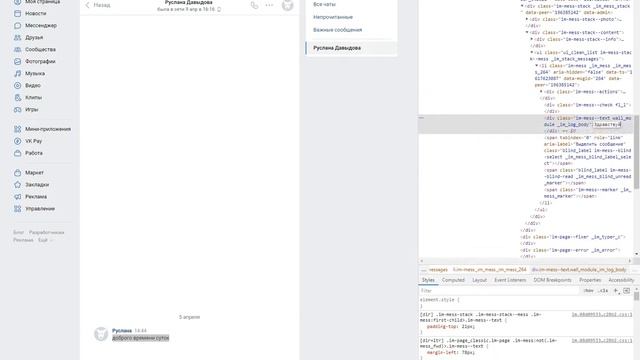The height and width of the screenshot is (360, 640).
Task: Collapse the im-mess-stack div node
Action: [x=522, y=6]
